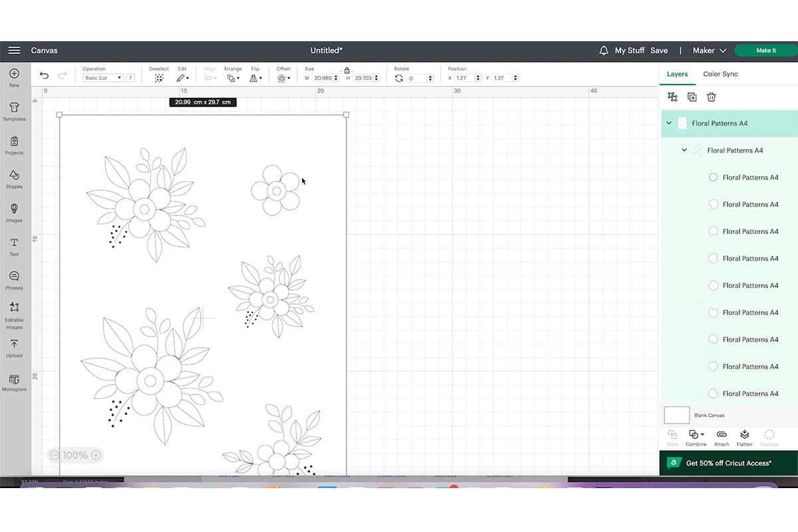
Task: Open the hamburger menu
Action: pos(13,50)
